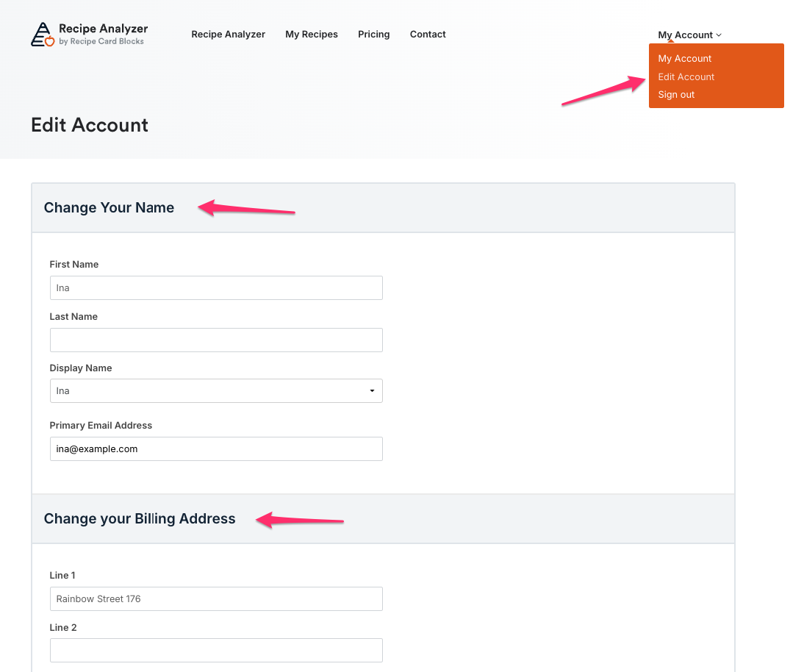Click the Line 1 label
Image resolution: width=804 pixels, height=672 pixels.
(62, 575)
